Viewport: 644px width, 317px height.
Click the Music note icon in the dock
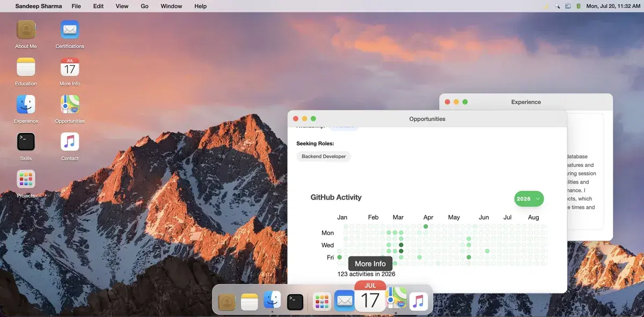419,301
